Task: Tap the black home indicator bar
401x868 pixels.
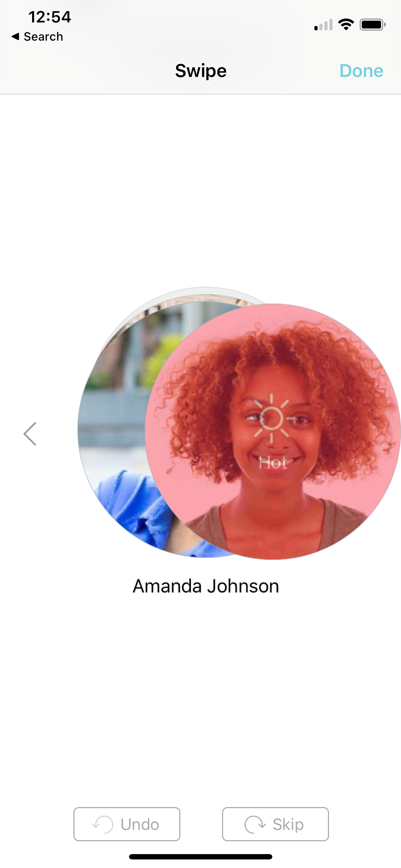Action: click(x=201, y=857)
